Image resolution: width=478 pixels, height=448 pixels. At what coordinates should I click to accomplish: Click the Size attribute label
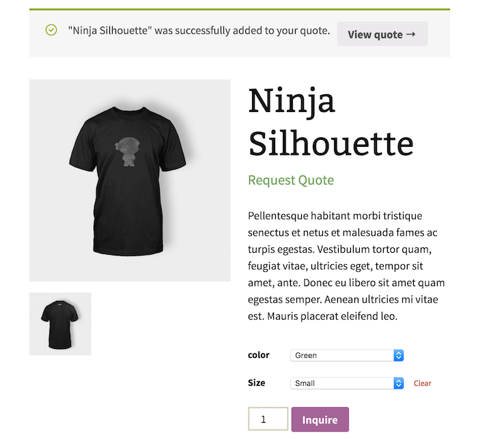pos(256,382)
